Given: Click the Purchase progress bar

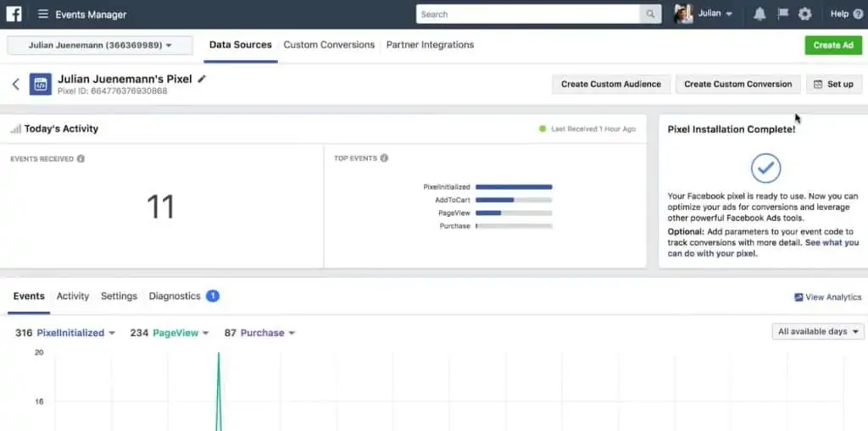Looking at the screenshot, I should tap(514, 226).
